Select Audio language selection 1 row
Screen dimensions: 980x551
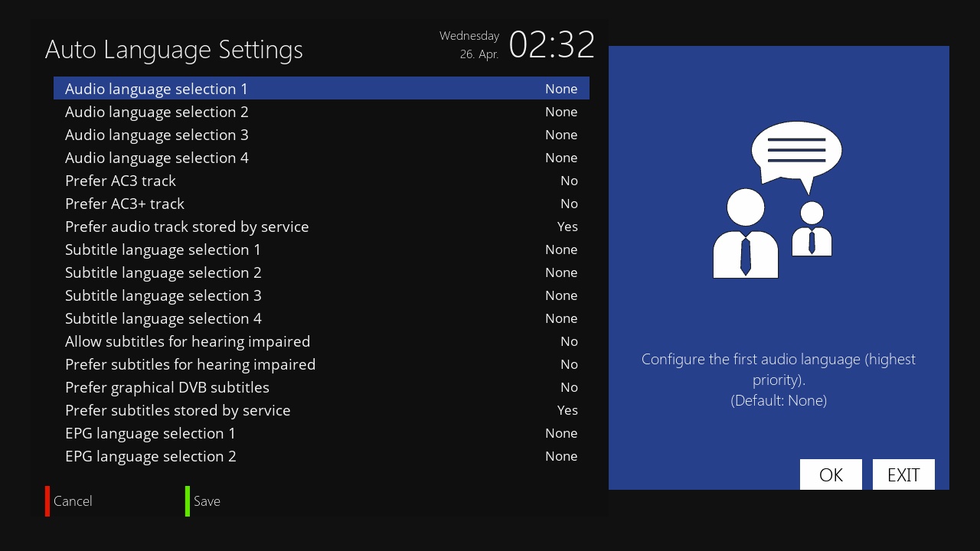tap(322, 88)
